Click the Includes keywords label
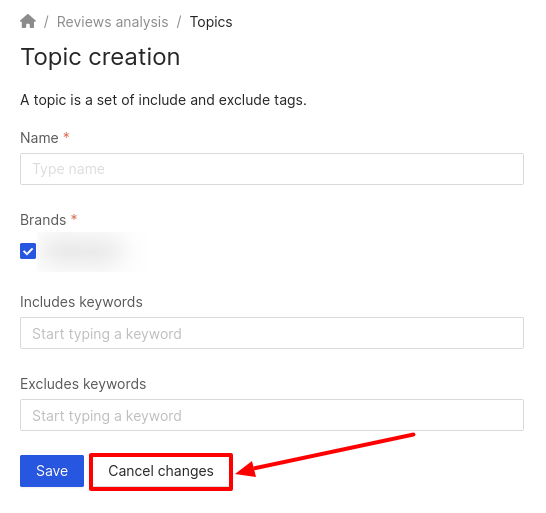This screenshot has height=513, width=546. click(81, 302)
